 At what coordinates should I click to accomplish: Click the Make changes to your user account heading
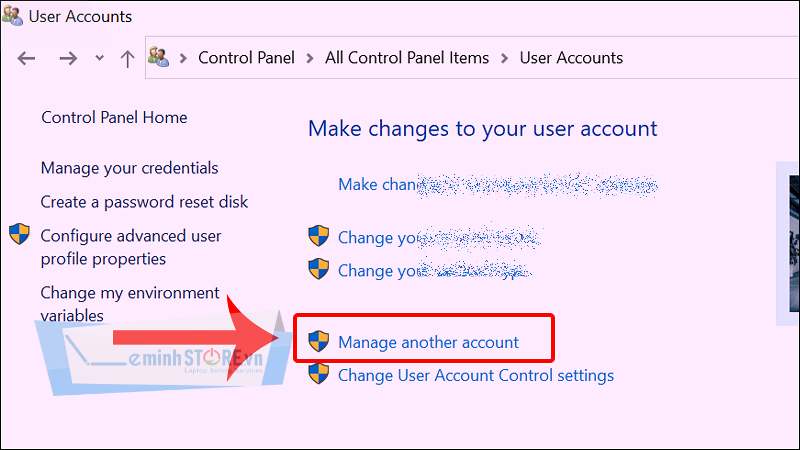483,129
